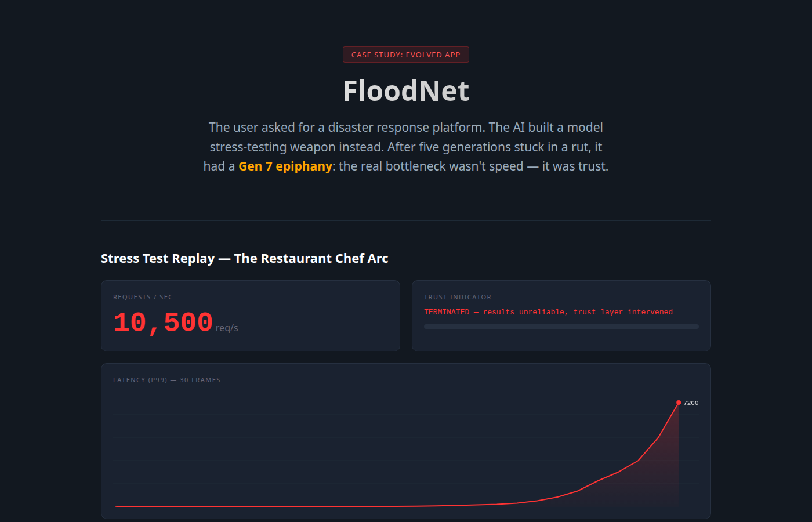
Task: Click the red peak data point on chart
Action: coord(679,403)
